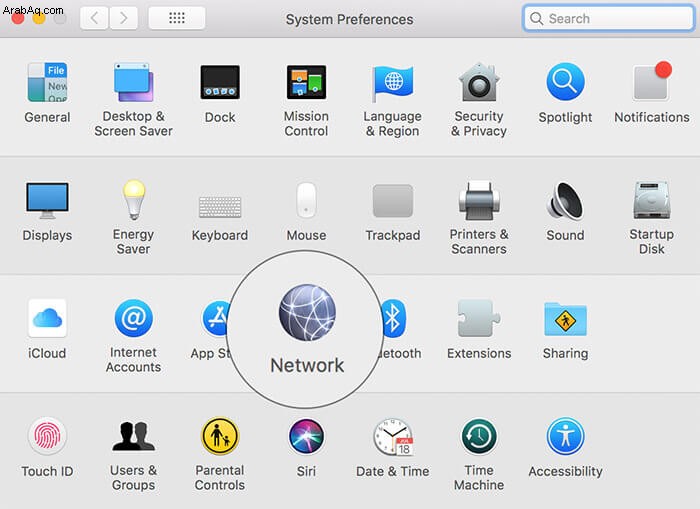Click the yellow minimize window button
700x509 pixels.
(x=39, y=18)
